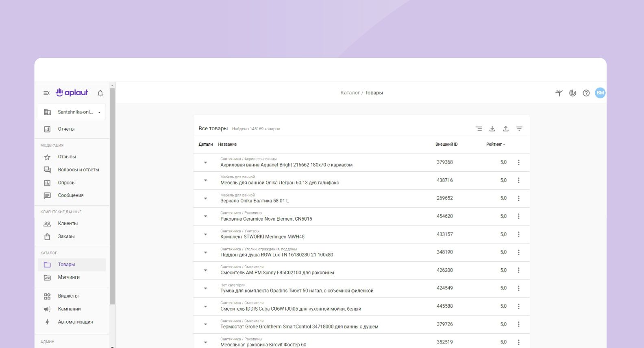Image resolution: width=644 pixels, height=348 pixels.
Task: Sort by Рейтинг column
Action: pyautogui.click(x=495, y=144)
